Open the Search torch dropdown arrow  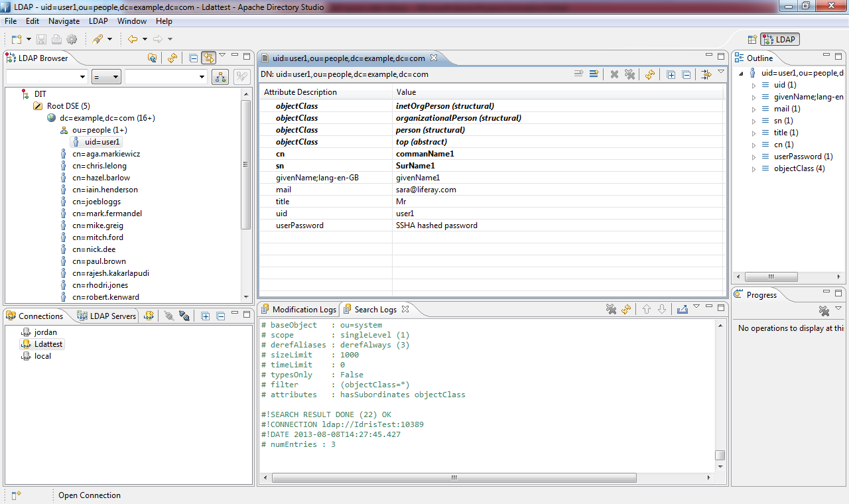coord(110,40)
